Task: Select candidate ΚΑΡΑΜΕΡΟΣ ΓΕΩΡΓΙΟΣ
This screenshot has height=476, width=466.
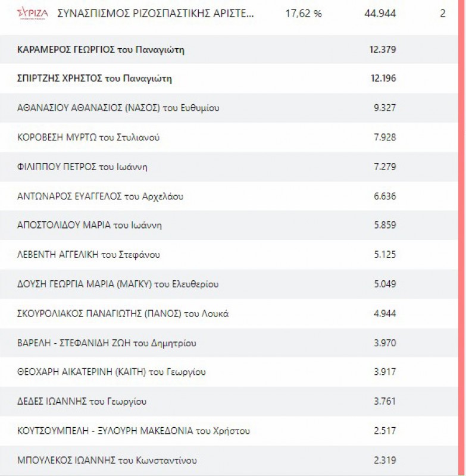Action: coord(101,50)
